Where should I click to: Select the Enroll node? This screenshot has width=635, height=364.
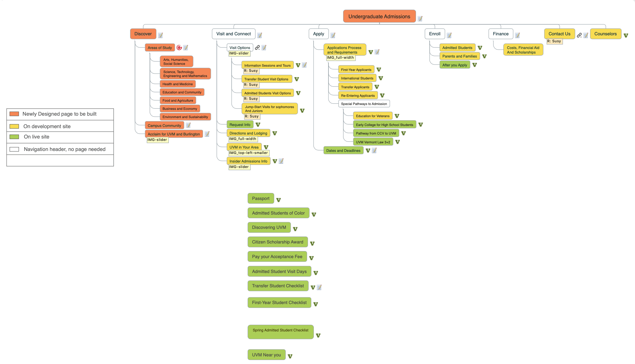[x=435, y=34]
